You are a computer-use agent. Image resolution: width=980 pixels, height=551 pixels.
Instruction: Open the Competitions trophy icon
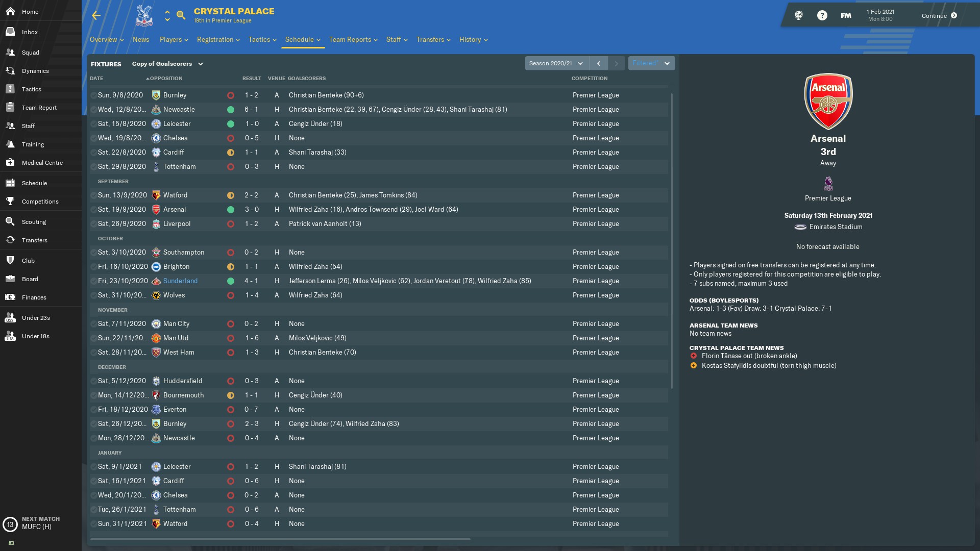coord(10,202)
